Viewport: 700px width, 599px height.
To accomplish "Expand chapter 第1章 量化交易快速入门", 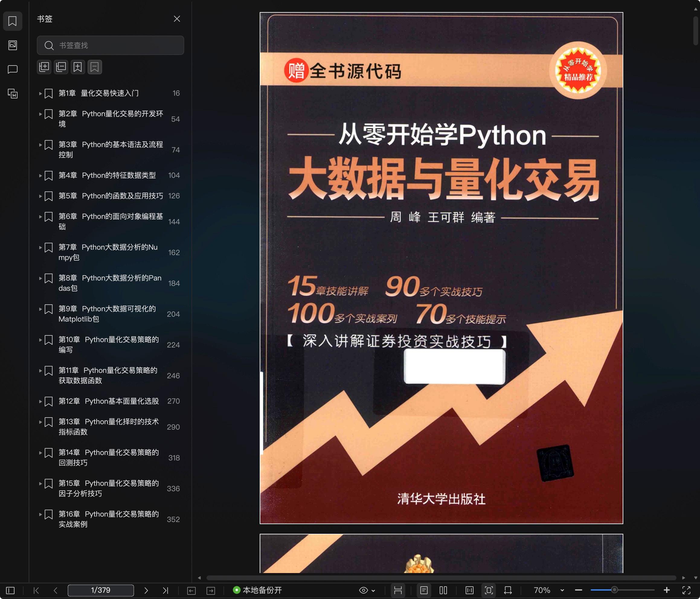I will (x=40, y=93).
